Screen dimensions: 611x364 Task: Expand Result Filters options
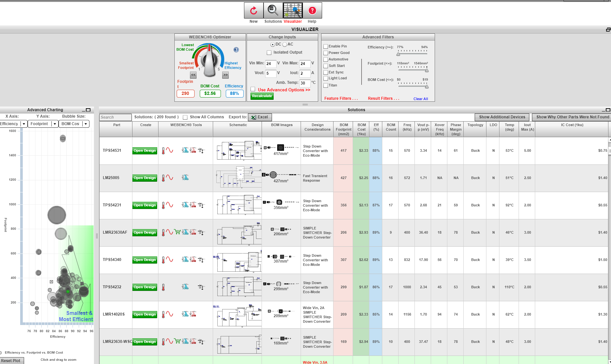click(x=384, y=98)
